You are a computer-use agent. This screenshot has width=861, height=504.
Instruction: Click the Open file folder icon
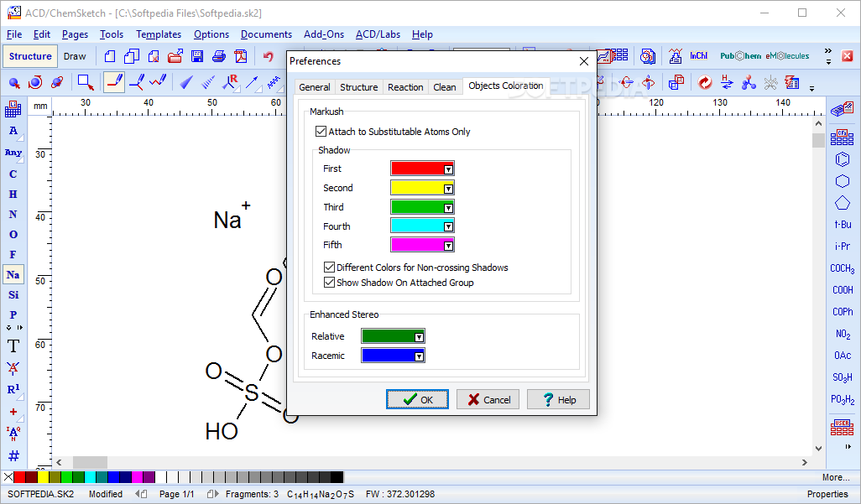pos(175,56)
